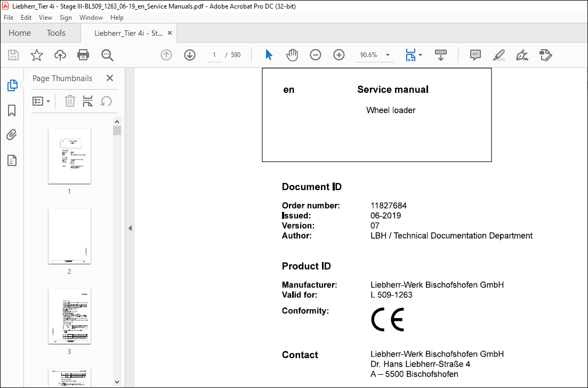The width and height of the screenshot is (588, 388).
Task: Click the Save file icon
Action: 13,55
